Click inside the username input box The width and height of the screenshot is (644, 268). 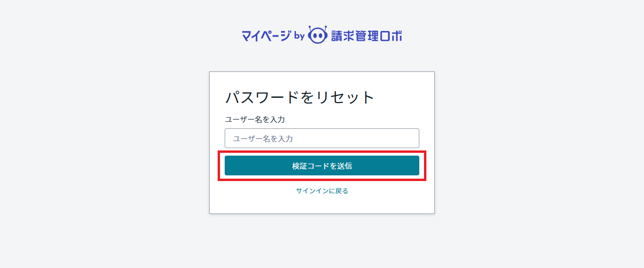(x=322, y=138)
